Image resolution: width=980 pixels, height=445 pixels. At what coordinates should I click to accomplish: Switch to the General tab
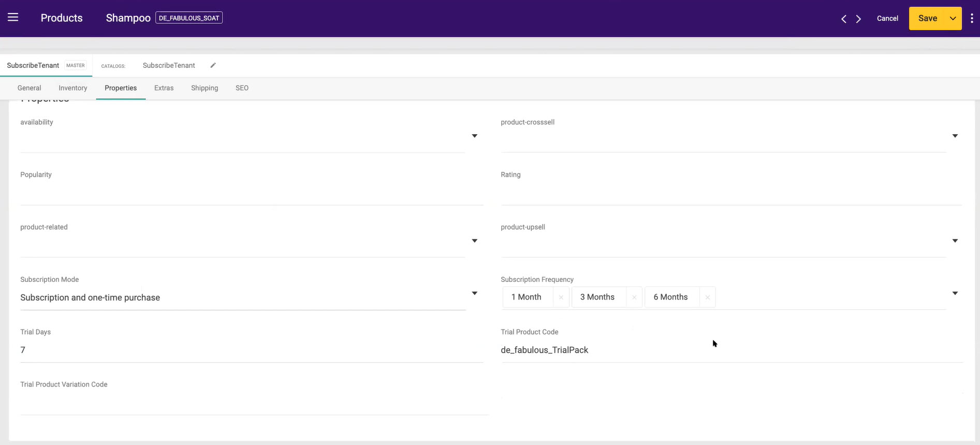(29, 88)
